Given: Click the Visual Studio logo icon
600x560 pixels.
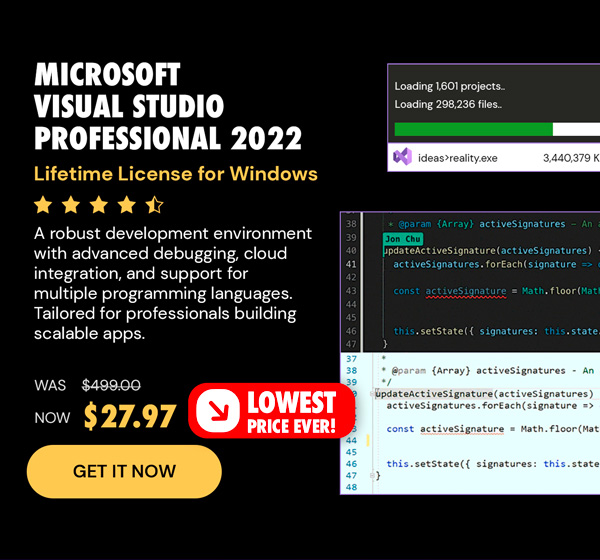Looking at the screenshot, I should click(402, 157).
